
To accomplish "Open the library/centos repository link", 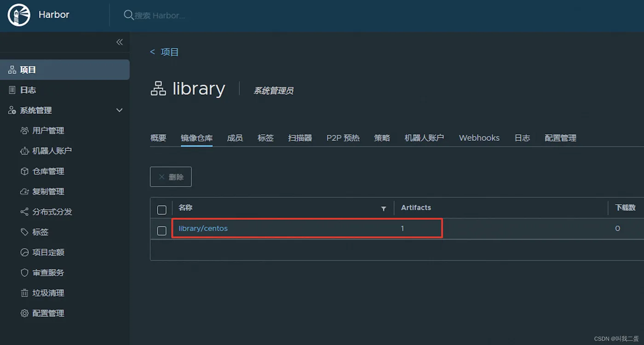I will pyautogui.click(x=203, y=228).
